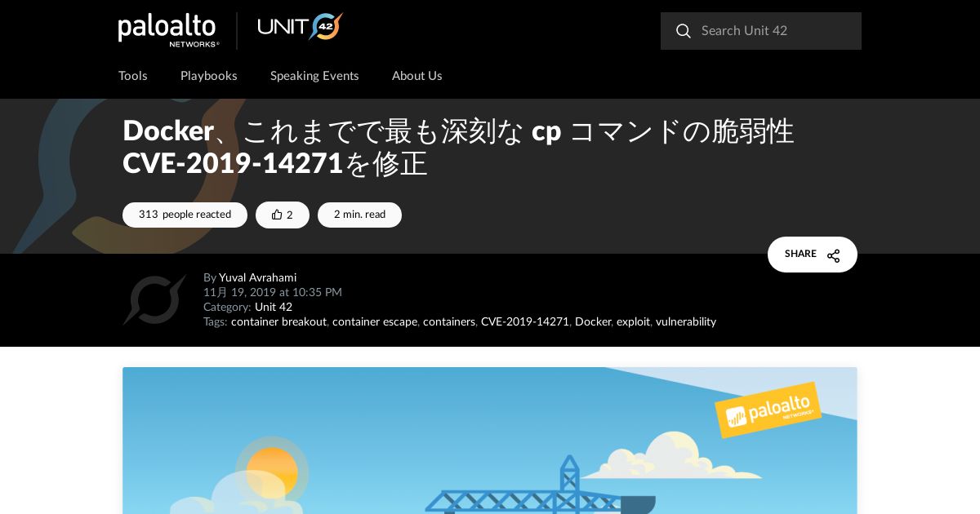Click the article hero illustration
Screen dimensions: 980x514
pos(490,441)
